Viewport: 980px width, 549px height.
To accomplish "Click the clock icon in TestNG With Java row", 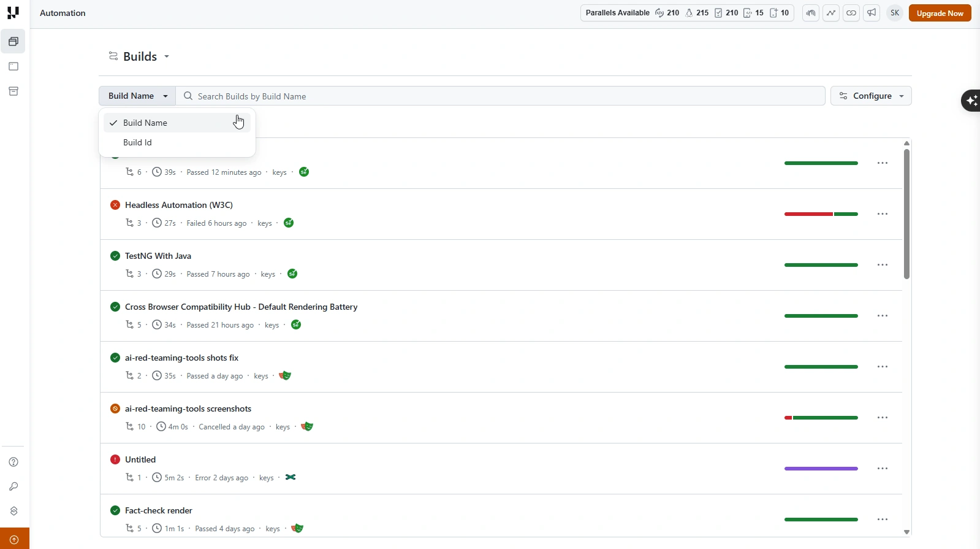I will (x=157, y=274).
